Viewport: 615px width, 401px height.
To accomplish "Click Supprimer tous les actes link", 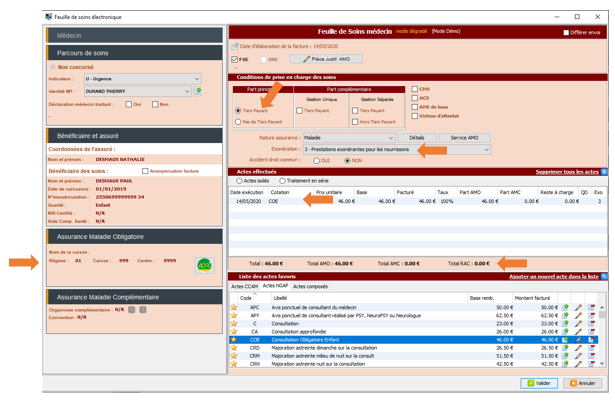I will [567, 171].
